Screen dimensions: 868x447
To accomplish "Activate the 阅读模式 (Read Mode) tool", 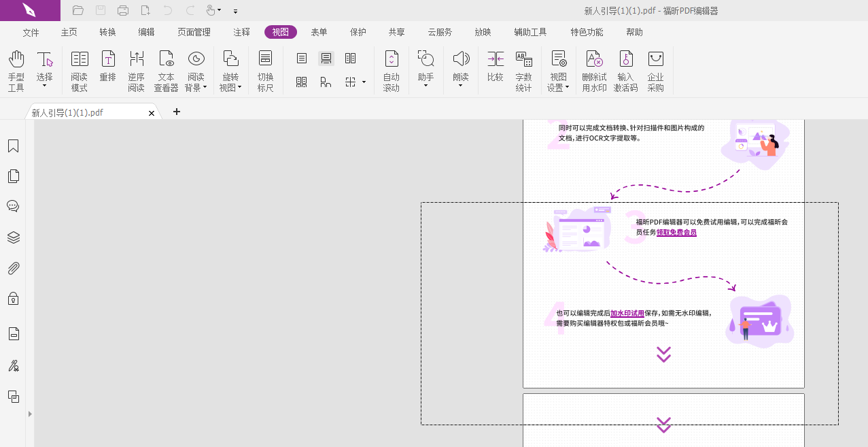I will coord(79,66).
